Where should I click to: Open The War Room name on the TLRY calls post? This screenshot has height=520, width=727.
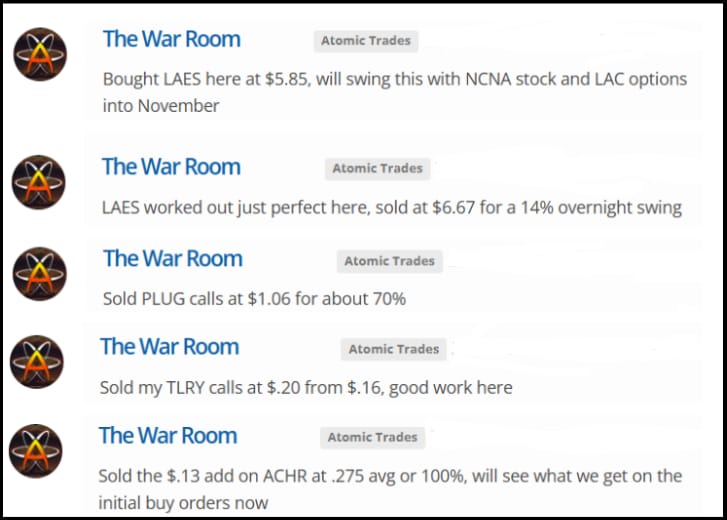169,347
